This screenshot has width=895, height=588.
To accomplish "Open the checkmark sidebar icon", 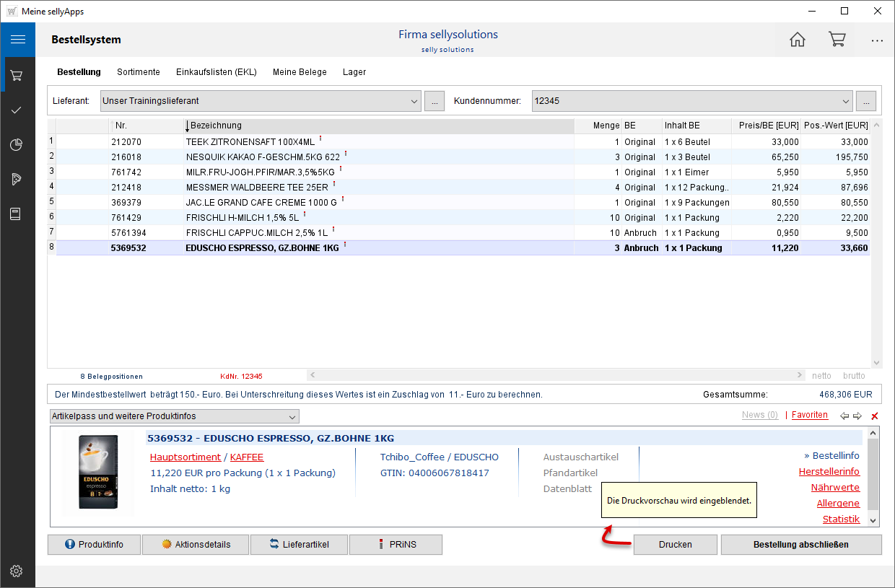I will click(17, 110).
